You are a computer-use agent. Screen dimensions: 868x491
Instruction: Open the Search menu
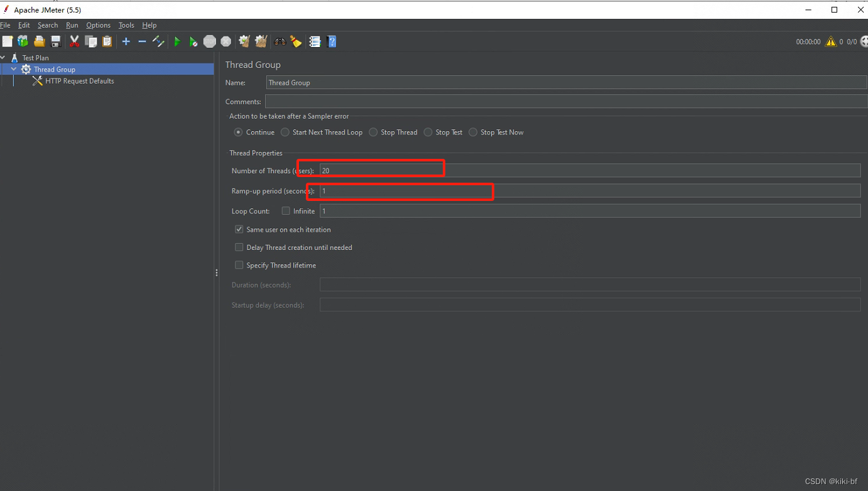coord(48,25)
